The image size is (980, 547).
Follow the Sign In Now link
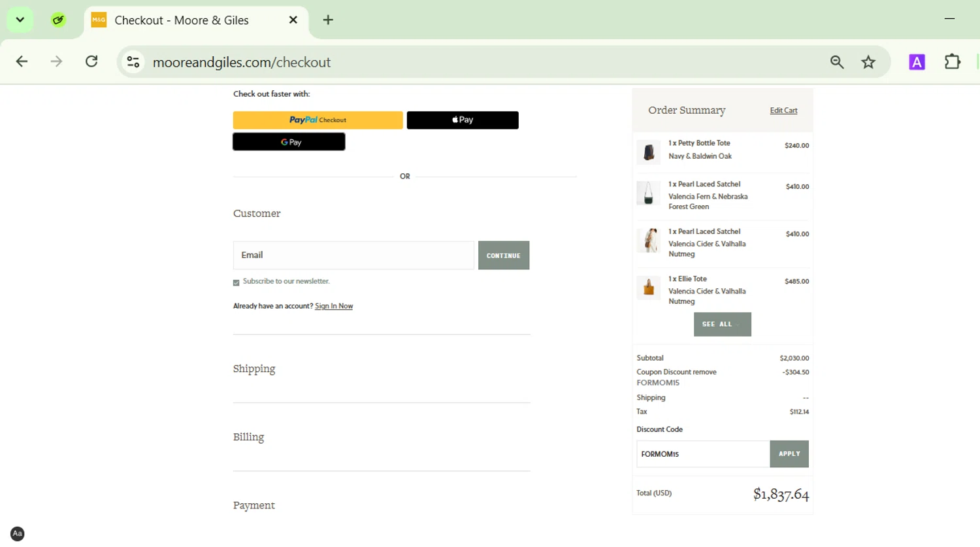click(x=334, y=306)
